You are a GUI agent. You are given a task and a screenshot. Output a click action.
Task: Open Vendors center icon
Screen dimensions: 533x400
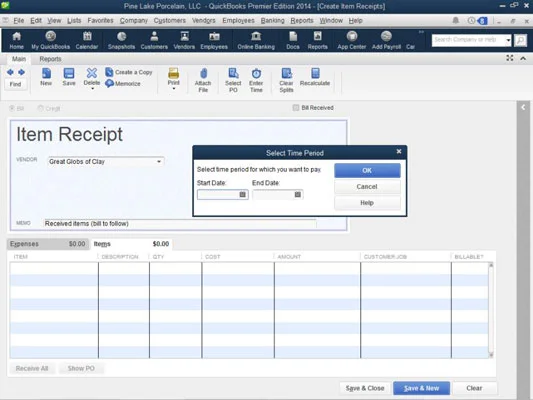pyautogui.click(x=184, y=40)
